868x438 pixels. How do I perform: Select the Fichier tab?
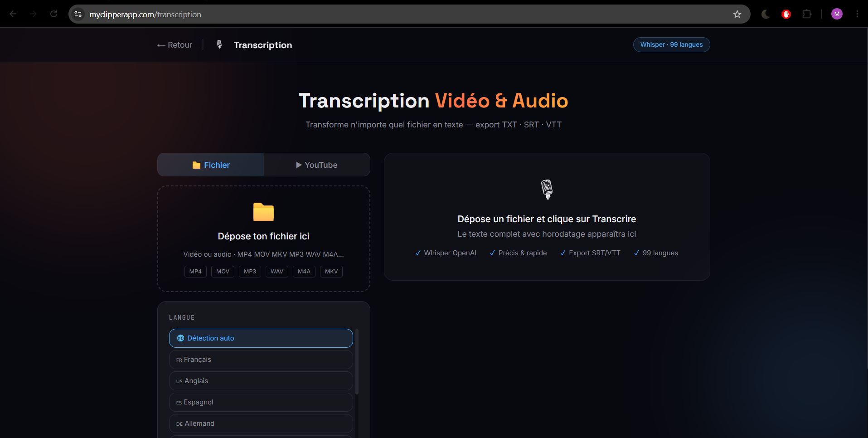pos(211,165)
